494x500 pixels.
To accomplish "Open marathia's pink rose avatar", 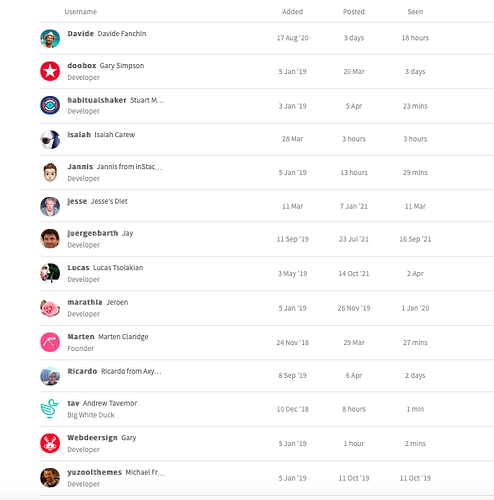I will [50, 308].
